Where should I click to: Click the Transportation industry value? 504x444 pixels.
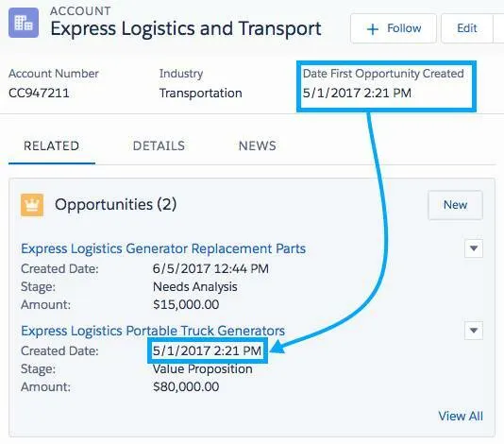point(201,93)
